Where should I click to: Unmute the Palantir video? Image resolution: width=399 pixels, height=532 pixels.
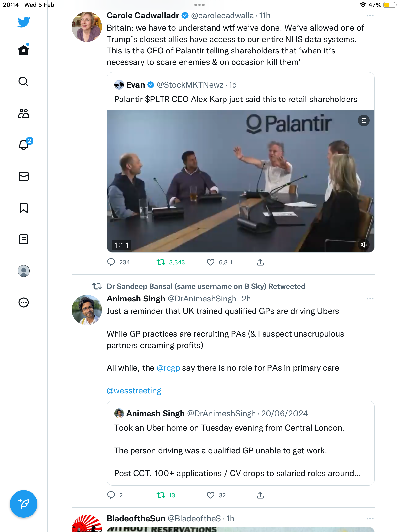coord(364,245)
